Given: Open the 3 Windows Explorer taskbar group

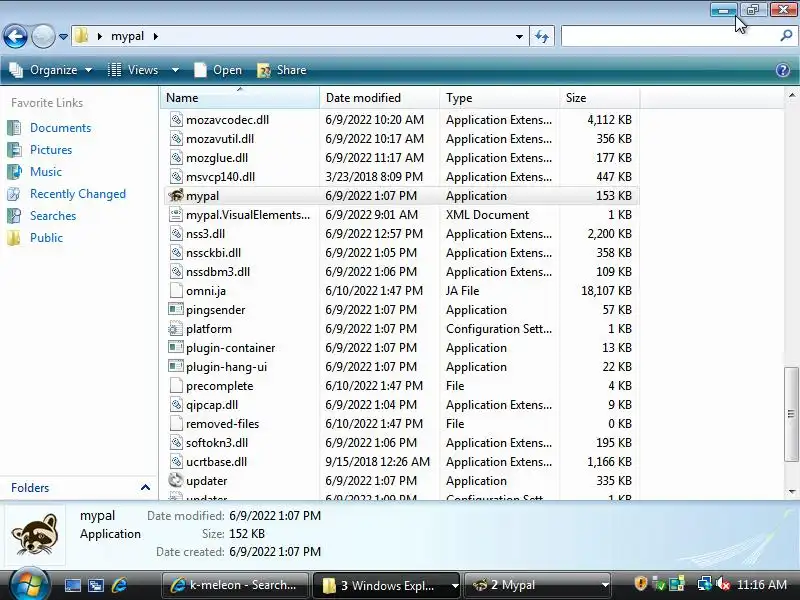Looking at the screenshot, I should [x=387, y=585].
